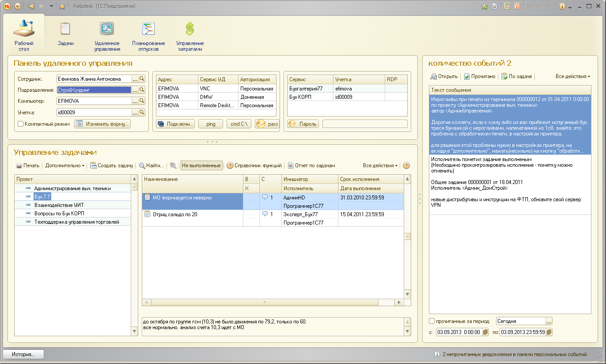The height and width of the screenshot is (364, 606).
Task: Open Все действия dropdown in events panel
Action: (x=573, y=76)
